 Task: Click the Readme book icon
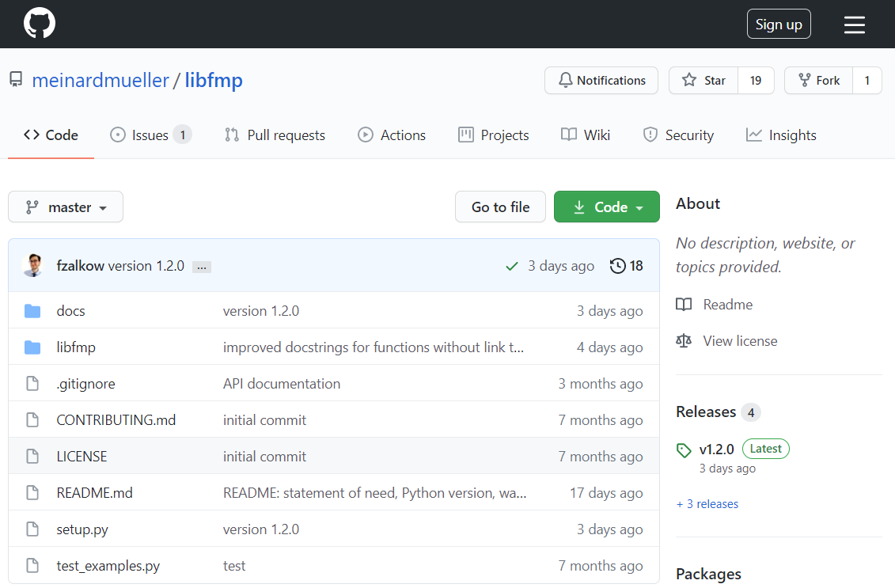pyautogui.click(x=684, y=305)
